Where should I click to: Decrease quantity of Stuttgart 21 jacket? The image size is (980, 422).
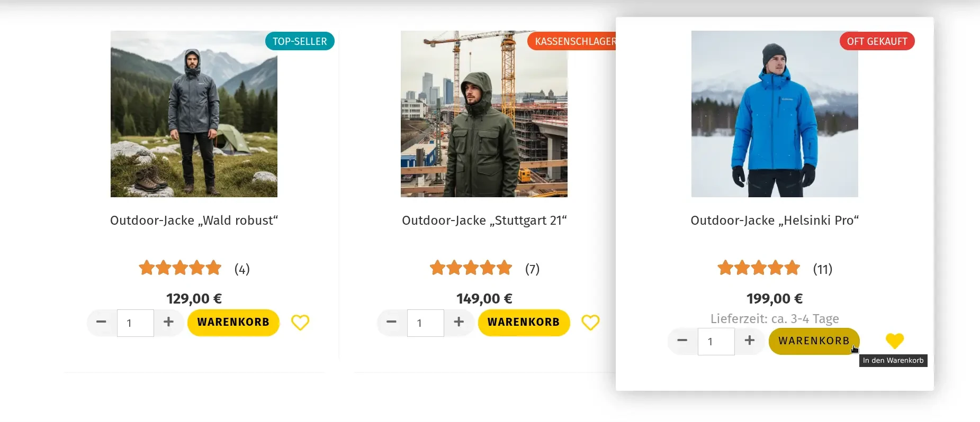pos(392,323)
